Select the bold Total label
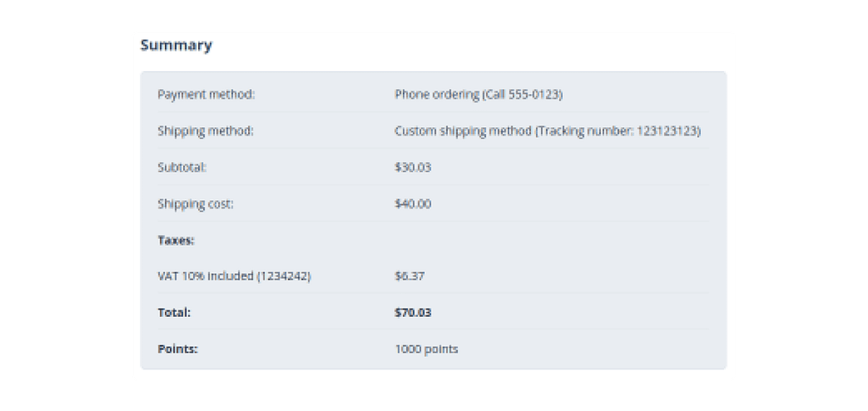This screenshot has height=411, width=868. point(174,313)
